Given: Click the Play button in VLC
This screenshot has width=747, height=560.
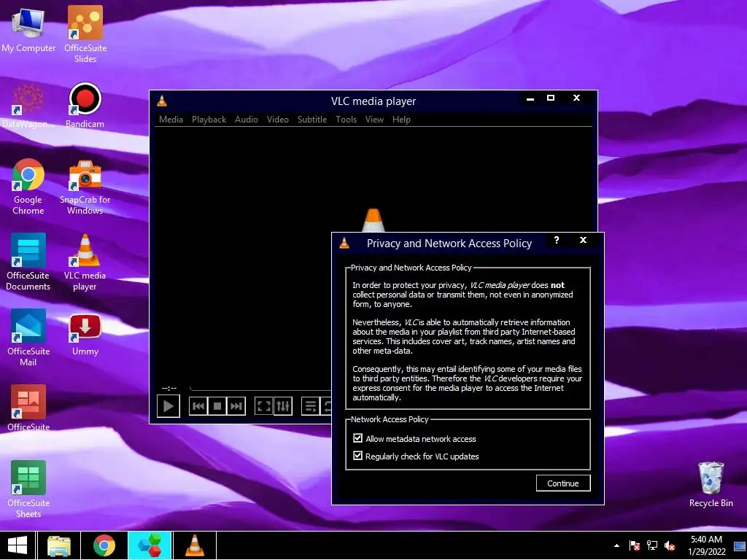Looking at the screenshot, I should point(169,406).
